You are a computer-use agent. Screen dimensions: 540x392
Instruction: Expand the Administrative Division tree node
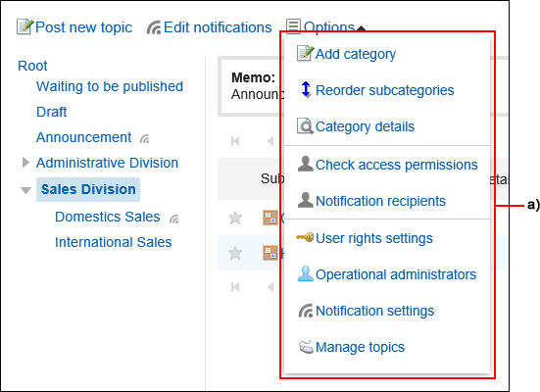25,163
